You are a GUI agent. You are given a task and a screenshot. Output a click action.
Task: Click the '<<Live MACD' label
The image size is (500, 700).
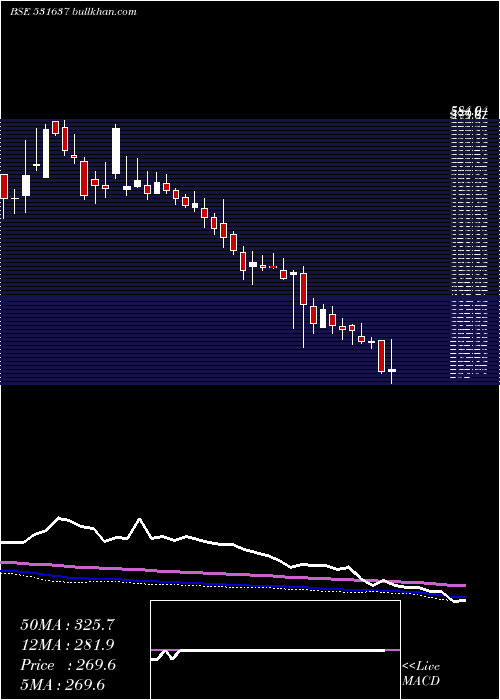421,673
